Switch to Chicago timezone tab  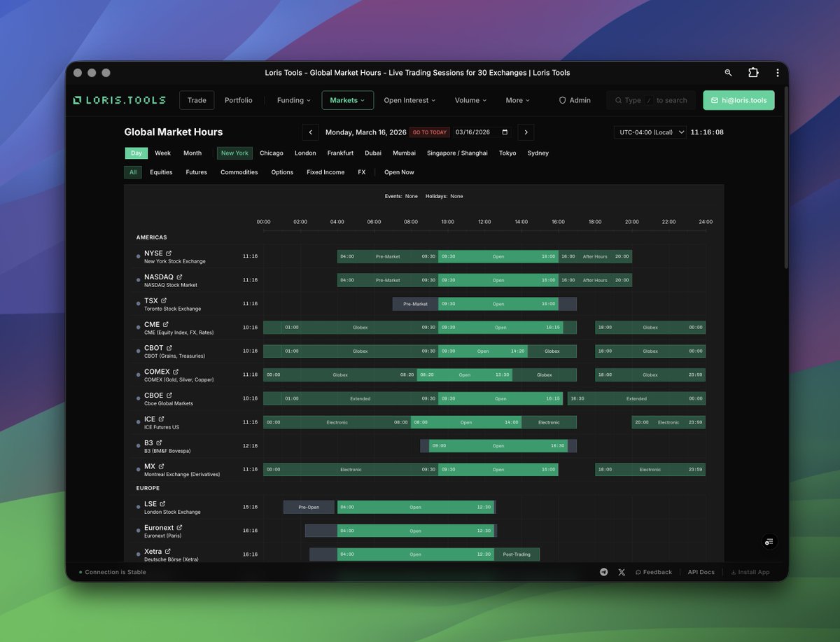[272, 153]
